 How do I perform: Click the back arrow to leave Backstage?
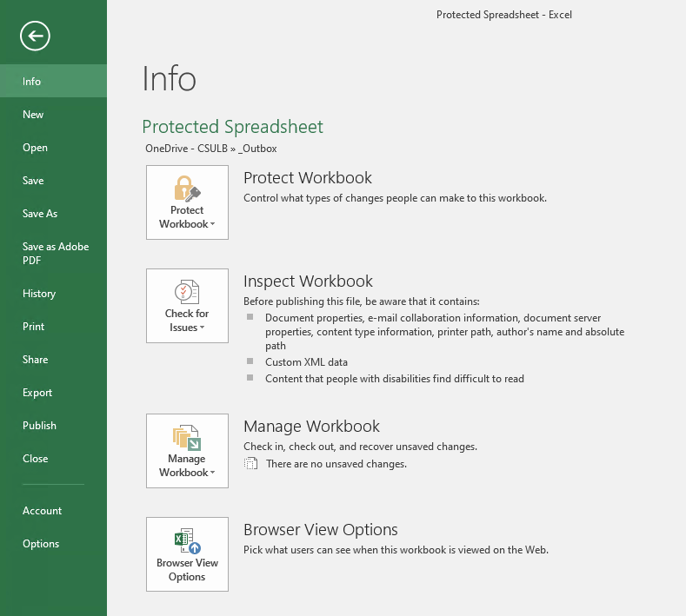(35, 36)
